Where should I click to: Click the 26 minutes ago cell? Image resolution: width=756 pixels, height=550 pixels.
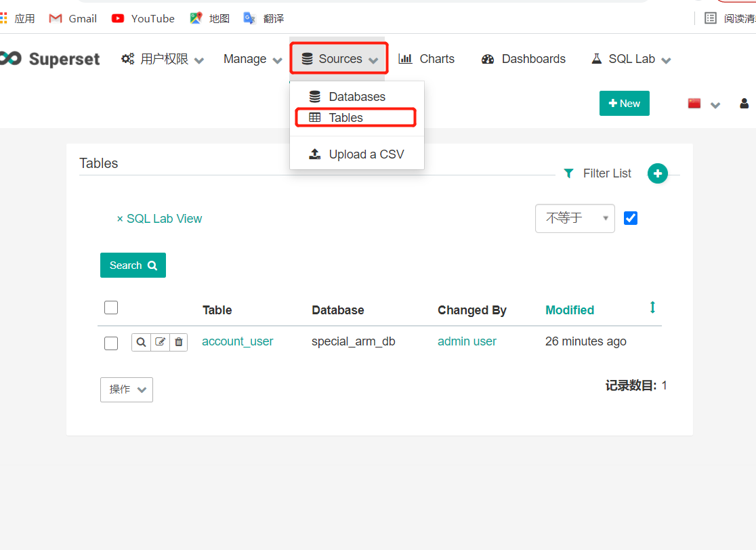click(x=586, y=341)
